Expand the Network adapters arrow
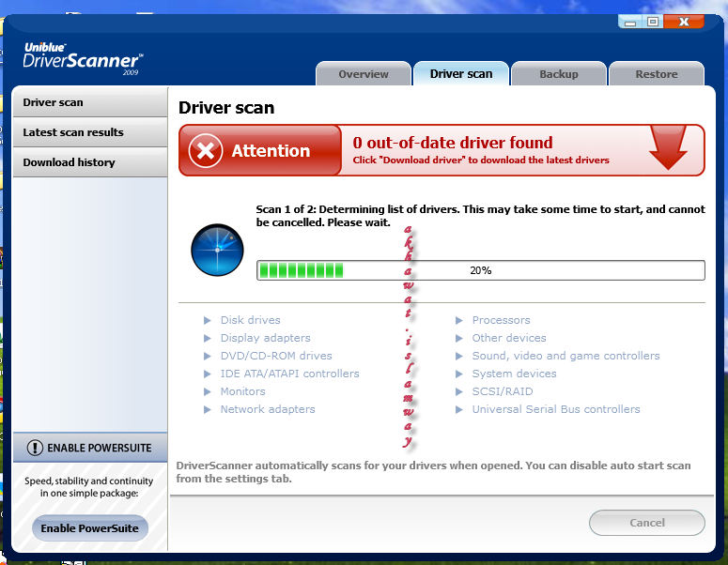This screenshot has height=565, width=728. pyautogui.click(x=207, y=409)
